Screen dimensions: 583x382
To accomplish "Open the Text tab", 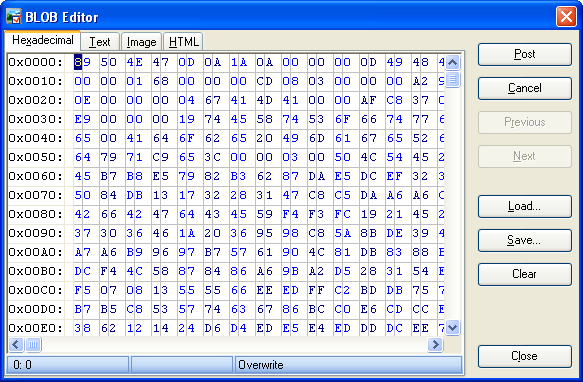I will tap(100, 42).
